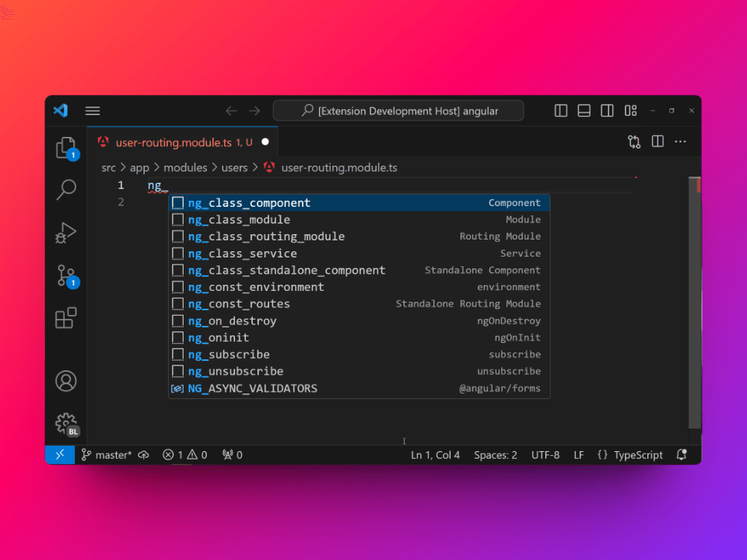Open the Source Control view
The height and width of the screenshot is (560, 747).
click(65, 275)
